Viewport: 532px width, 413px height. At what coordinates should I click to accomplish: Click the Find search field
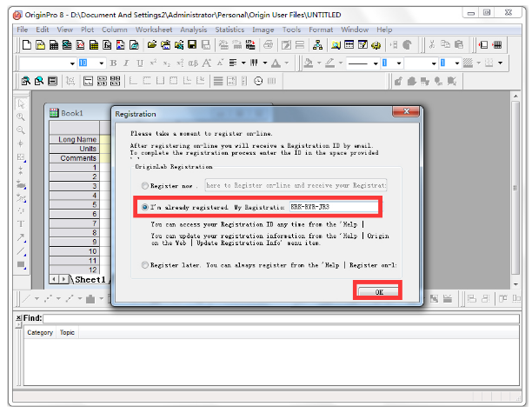point(278,318)
